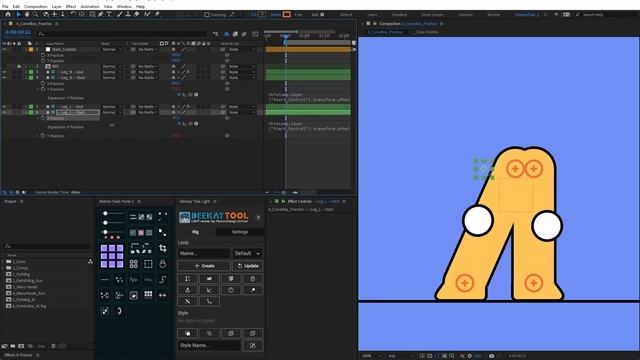Image resolution: width=640 pixels, height=360 pixels.
Task: Click the limb Name input field
Action: click(x=204, y=253)
